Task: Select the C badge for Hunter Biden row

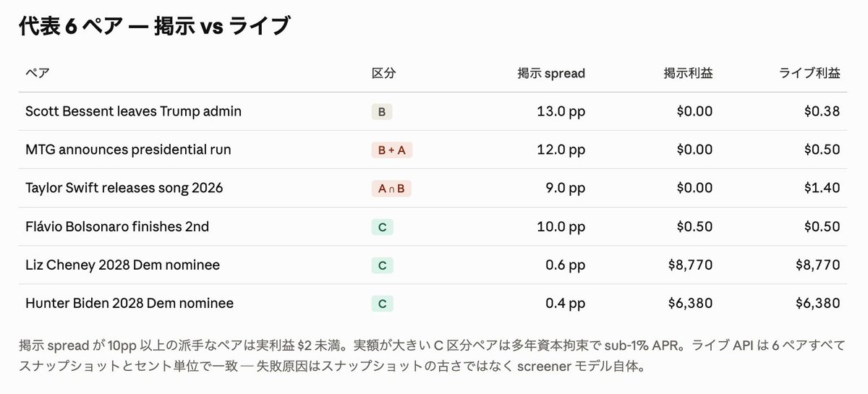Action: [382, 304]
